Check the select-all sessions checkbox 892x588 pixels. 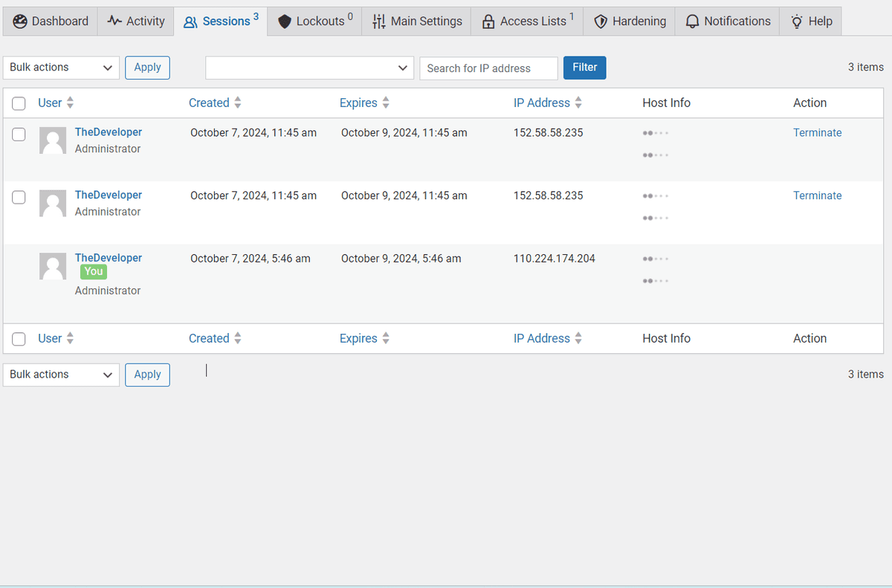click(x=19, y=103)
